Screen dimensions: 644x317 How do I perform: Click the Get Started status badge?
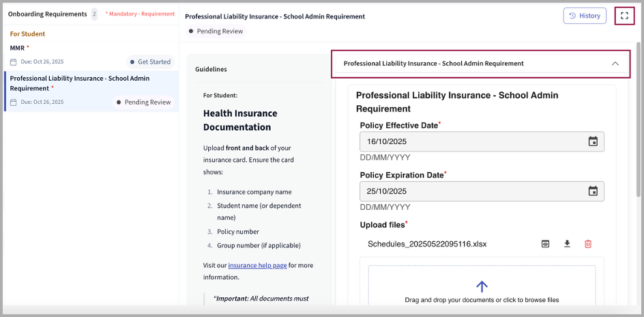(150, 61)
